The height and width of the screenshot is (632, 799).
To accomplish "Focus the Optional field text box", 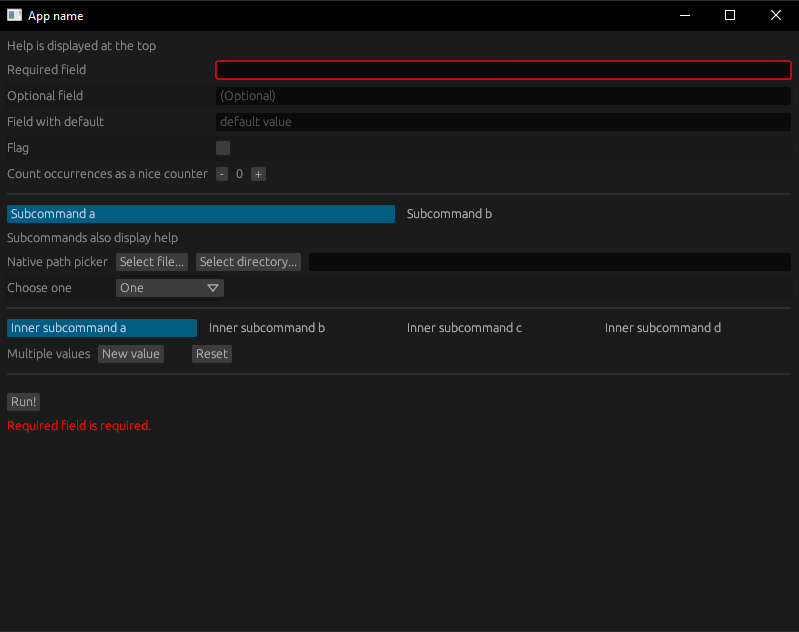I will (x=503, y=96).
